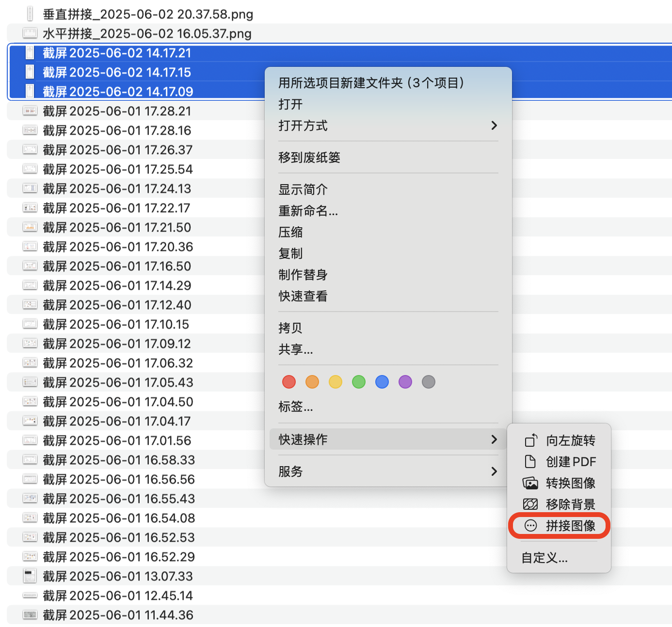Click file icon for 截屏 2025-06-01 13.07.33

(30, 576)
